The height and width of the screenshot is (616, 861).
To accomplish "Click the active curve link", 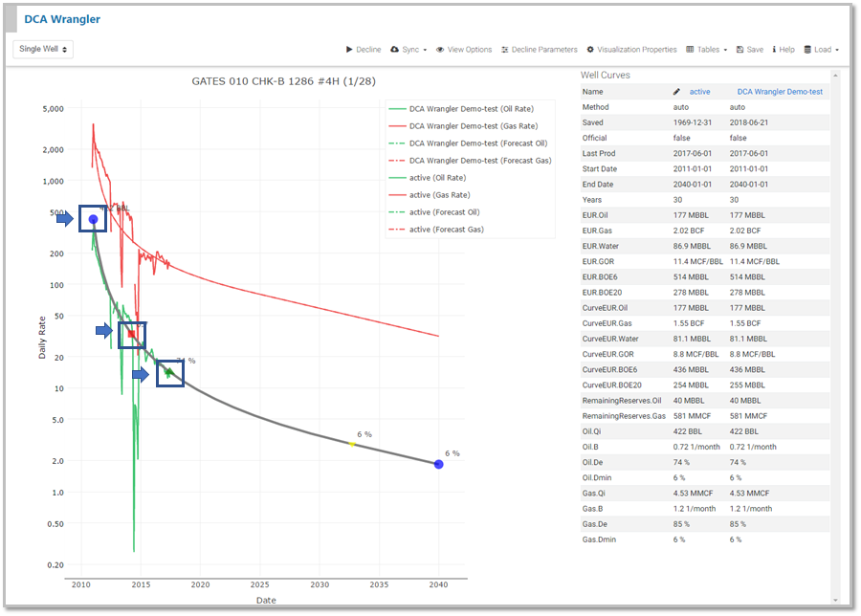I will tap(699, 92).
